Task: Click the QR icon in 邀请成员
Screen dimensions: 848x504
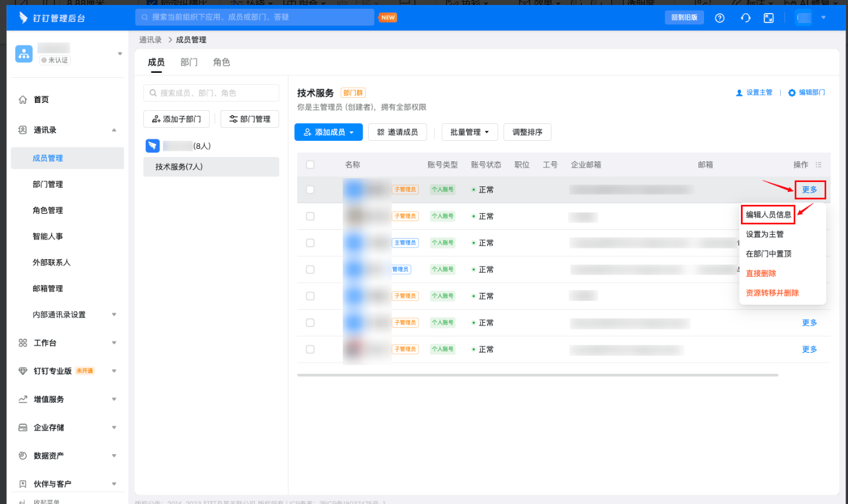Action: click(381, 132)
